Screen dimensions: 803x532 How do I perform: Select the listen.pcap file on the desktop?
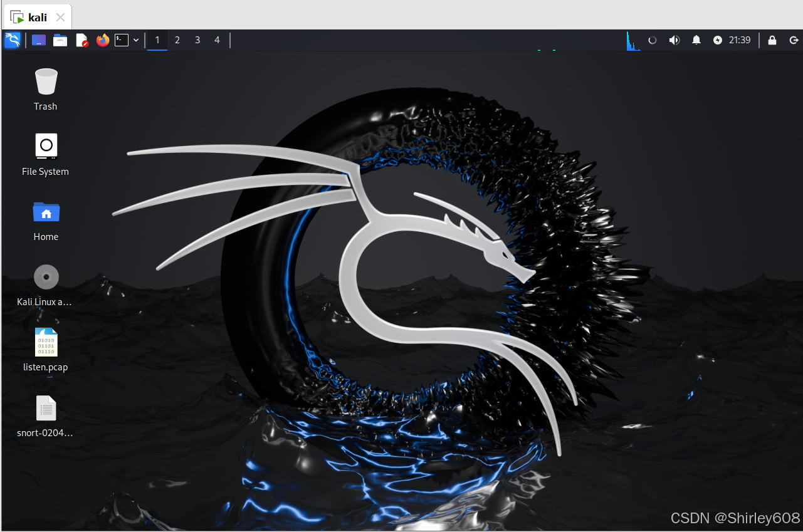click(46, 350)
